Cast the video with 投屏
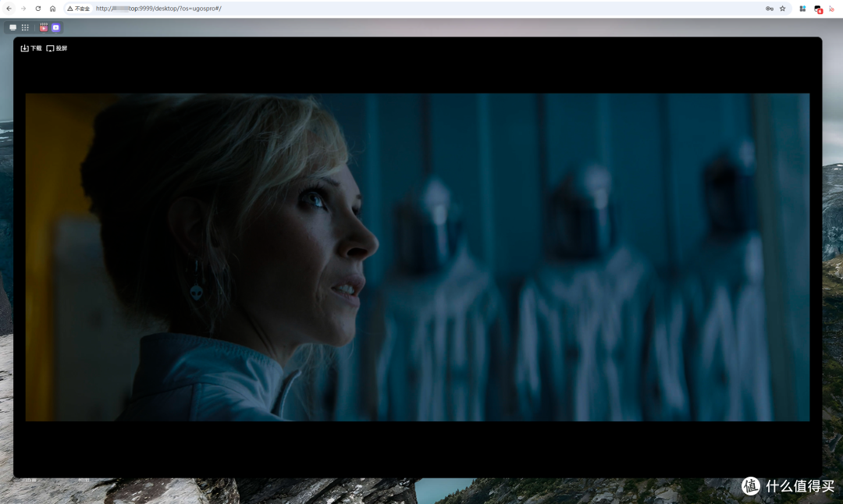This screenshot has height=504, width=843. [56, 48]
